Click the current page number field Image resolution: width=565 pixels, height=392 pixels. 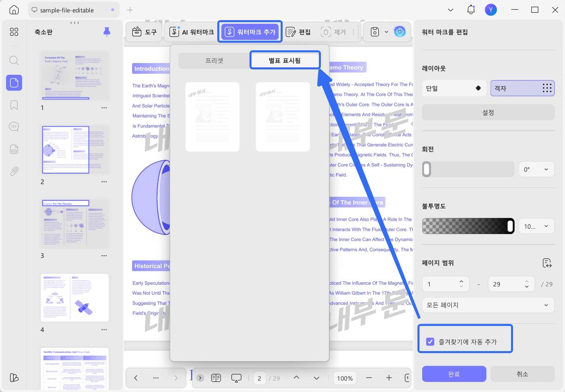[x=259, y=378]
